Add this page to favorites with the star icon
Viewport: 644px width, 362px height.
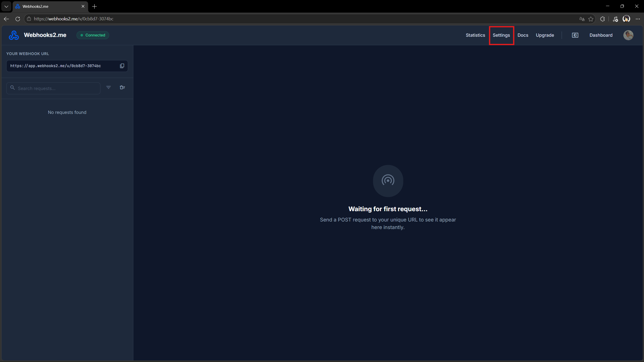(591, 19)
